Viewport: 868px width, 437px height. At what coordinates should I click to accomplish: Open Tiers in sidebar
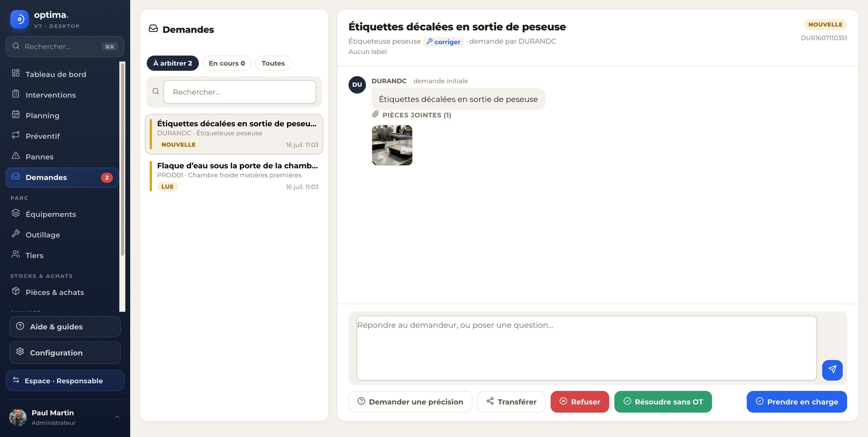point(62,255)
